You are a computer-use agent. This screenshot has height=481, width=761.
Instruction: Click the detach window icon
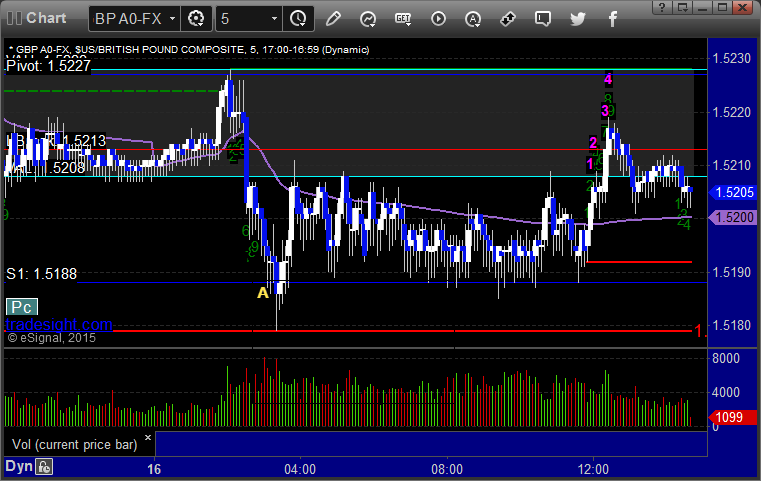[682, 7]
